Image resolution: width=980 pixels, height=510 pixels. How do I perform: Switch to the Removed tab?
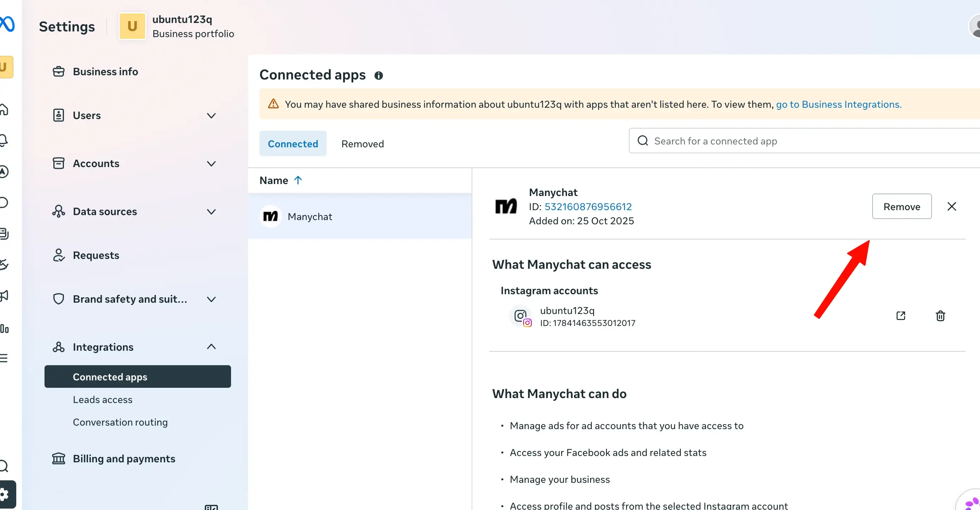362,143
